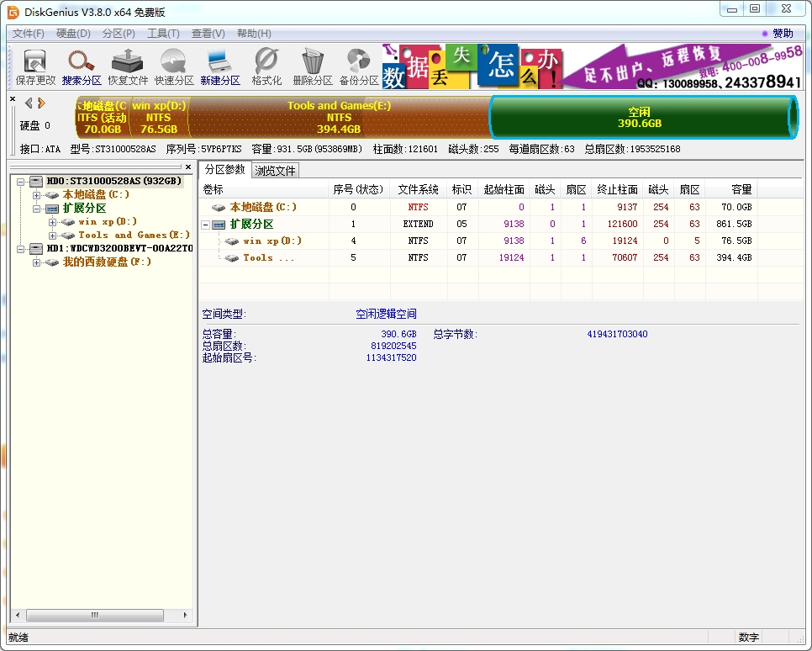The width and height of the screenshot is (812, 651).
Task: Click the 就绪 status bar text
Action: point(18,638)
